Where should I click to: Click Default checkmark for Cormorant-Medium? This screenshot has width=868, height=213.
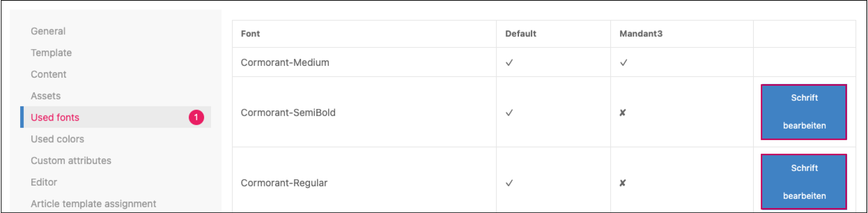coord(509,63)
